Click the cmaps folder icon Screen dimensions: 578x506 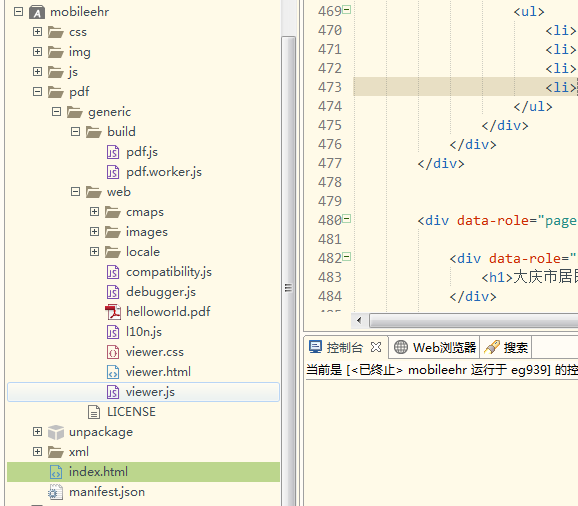(x=113, y=212)
